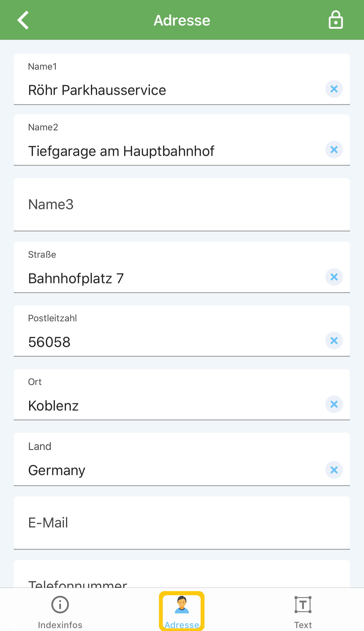Focus the empty E-Mail field
The width and height of the screenshot is (364, 631).
(x=182, y=523)
